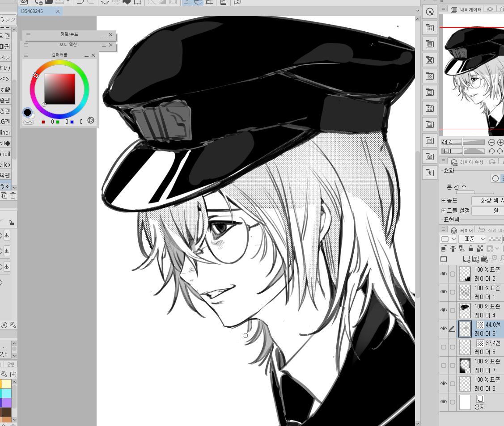The height and width of the screenshot is (426, 504).
Task: Select black main color swatch
Action: (x=27, y=113)
